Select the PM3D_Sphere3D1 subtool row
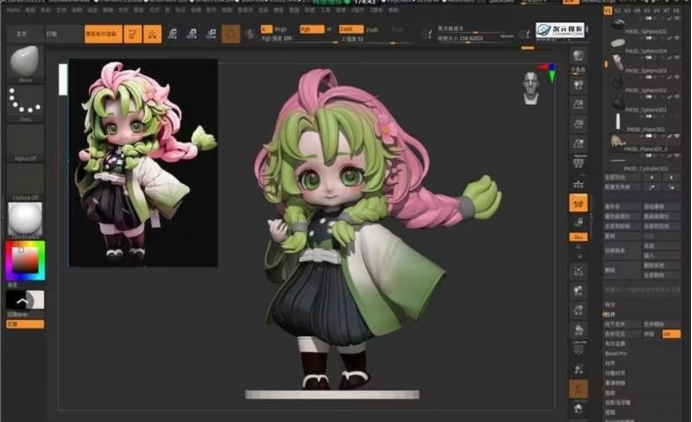This screenshot has width=692, height=422. point(643,102)
